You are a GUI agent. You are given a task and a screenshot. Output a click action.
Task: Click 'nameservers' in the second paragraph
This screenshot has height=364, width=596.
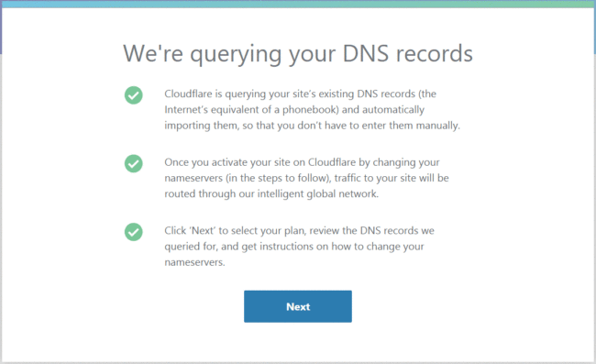(193, 178)
